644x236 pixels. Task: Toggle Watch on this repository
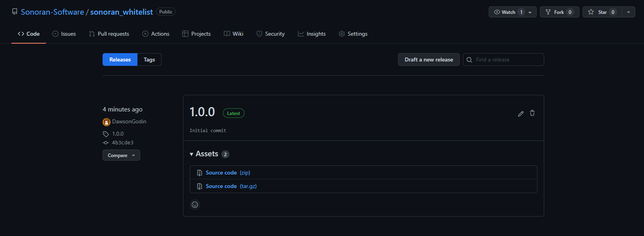coord(513,12)
